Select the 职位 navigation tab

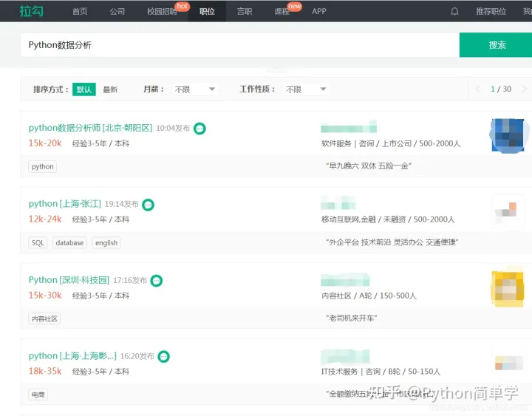(x=207, y=11)
